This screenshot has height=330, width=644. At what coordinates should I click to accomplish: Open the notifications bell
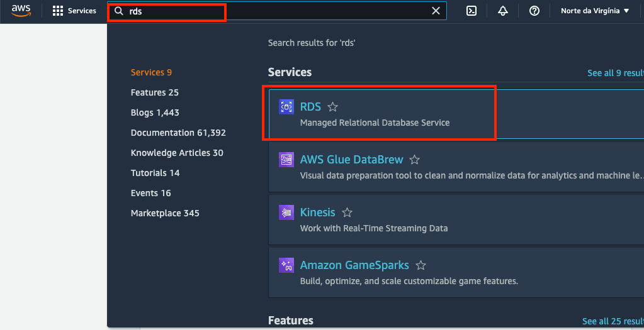[x=502, y=11]
